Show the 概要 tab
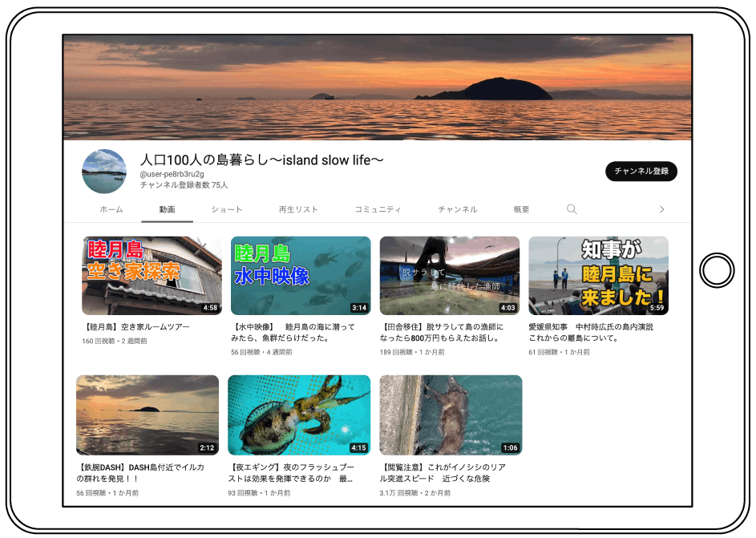The height and width of the screenshot is (538, 756). point(521,209)
